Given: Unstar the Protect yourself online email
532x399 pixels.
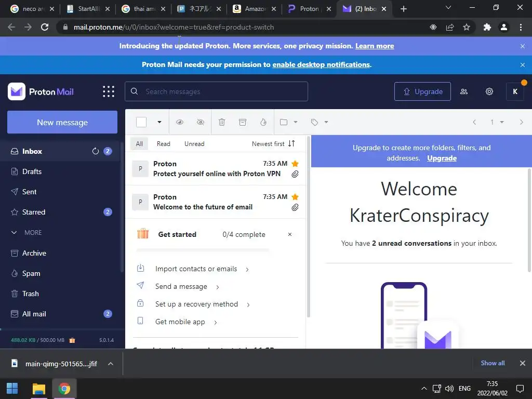Looking at the screenshot, I should 295,164.
